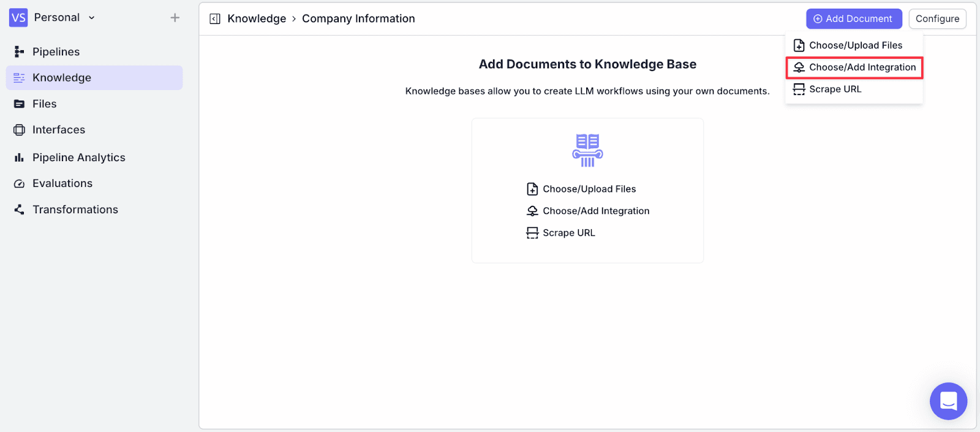This screenshot has width=980, height=432.
Task: Click the Pipeline Analytics bar chart icon
Action: click(x=20, y=157)
